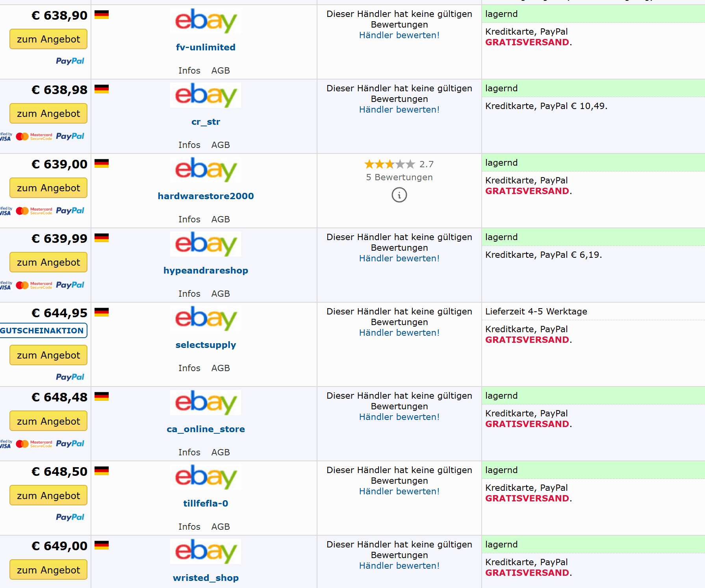705x588 pixels.
Task: Click 'Händler bewerten!' for fv-unlimited
Action: click(399, 35)
